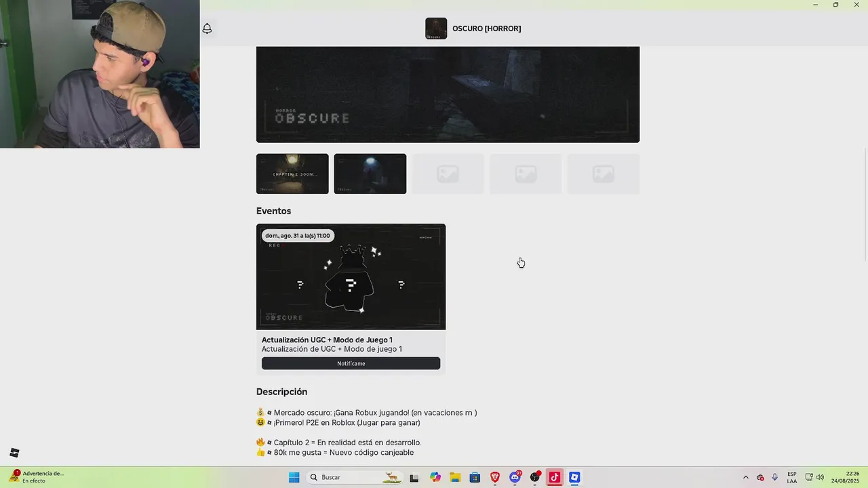The height and width of the screenshot is (488, 868).
Task: Open the clock showing 22:26 24/08/2025
Action: (845, 477)
